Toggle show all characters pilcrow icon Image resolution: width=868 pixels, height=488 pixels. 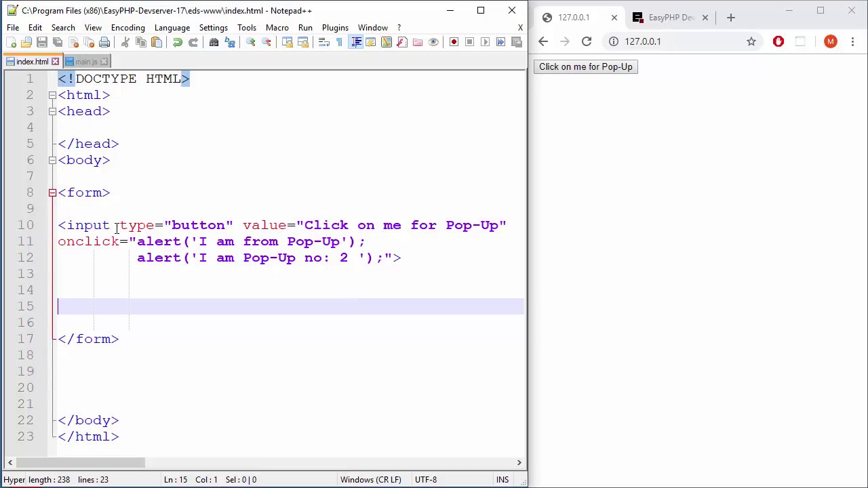coord(340,42)
